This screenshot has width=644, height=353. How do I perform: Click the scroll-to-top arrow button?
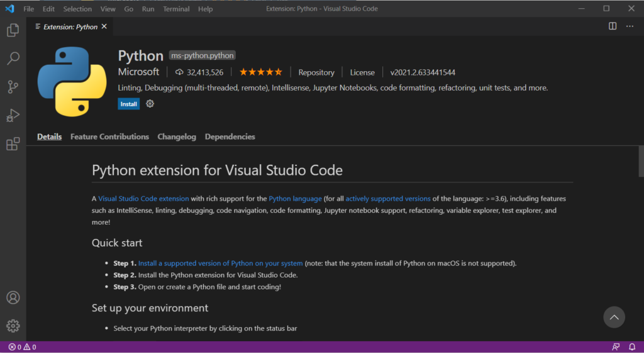614,317
